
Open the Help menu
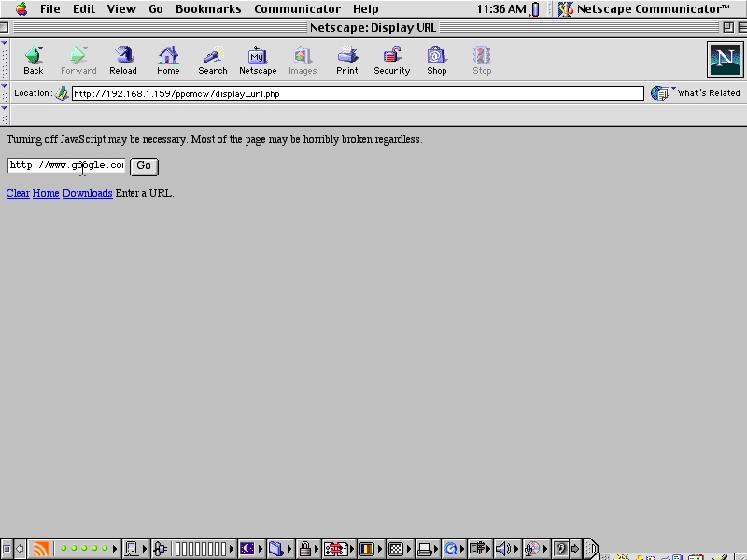tap(365, 8)
